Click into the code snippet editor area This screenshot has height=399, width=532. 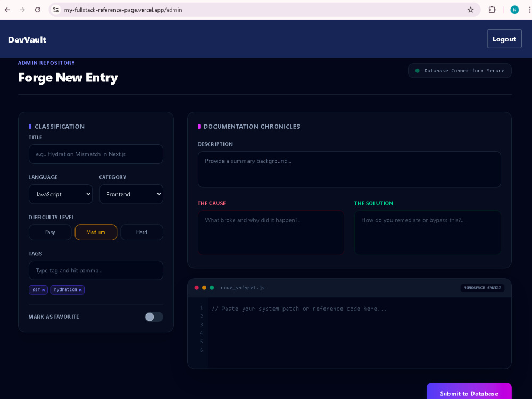(x=360, y=332)
